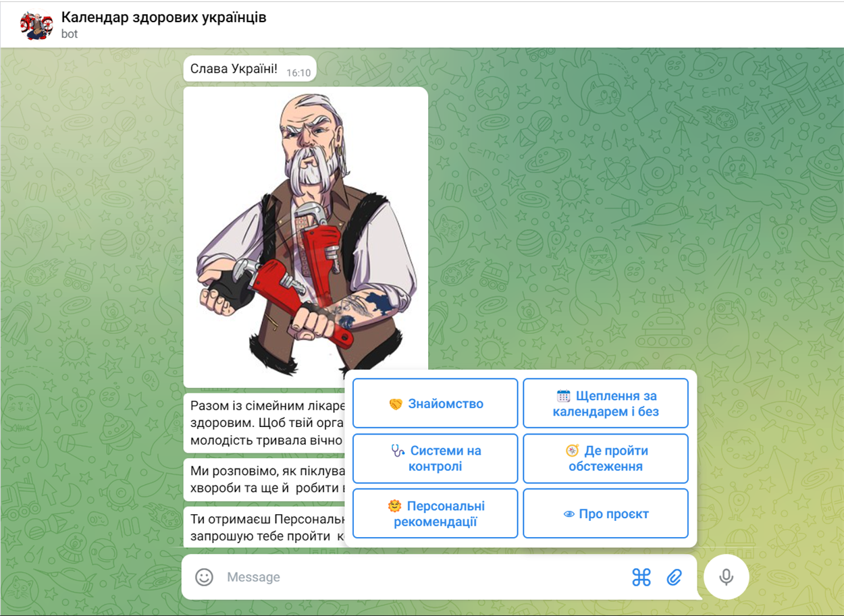Screen dimensions: 844x616
Task: Select the message Слава Україні!
Action: [x=250, y=69]
